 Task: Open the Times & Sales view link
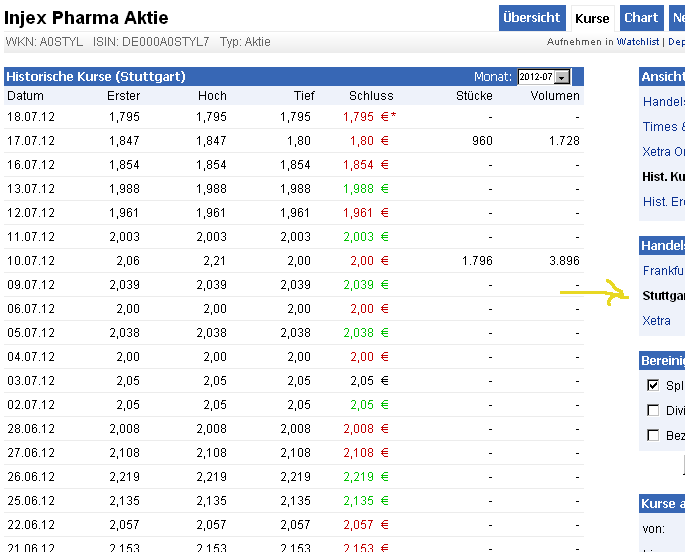663,127
